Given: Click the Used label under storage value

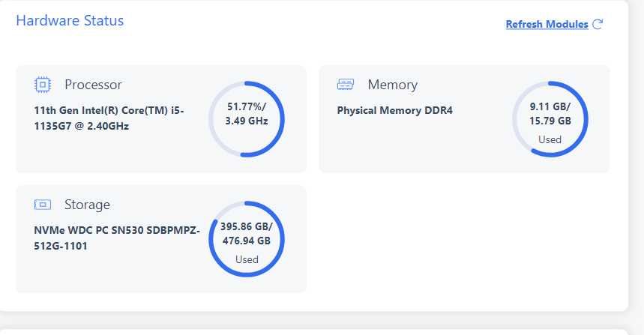Looking at the screenshot, I should pos(247,259).
